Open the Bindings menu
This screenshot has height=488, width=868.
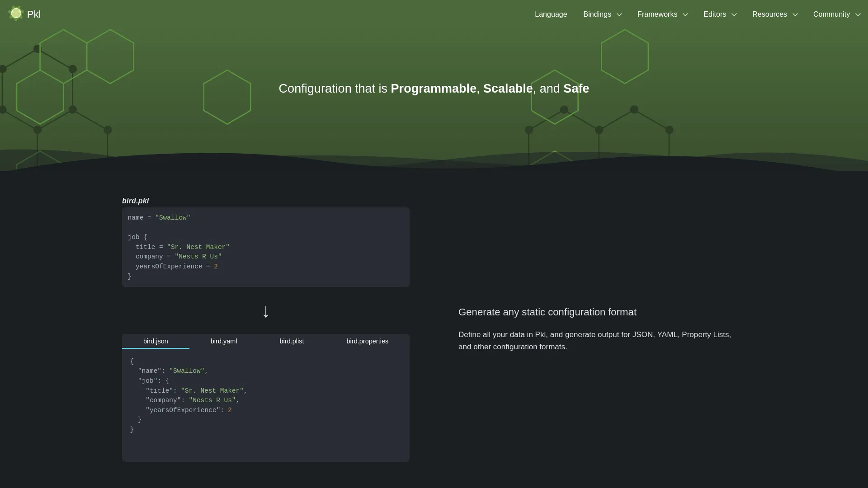597,14
